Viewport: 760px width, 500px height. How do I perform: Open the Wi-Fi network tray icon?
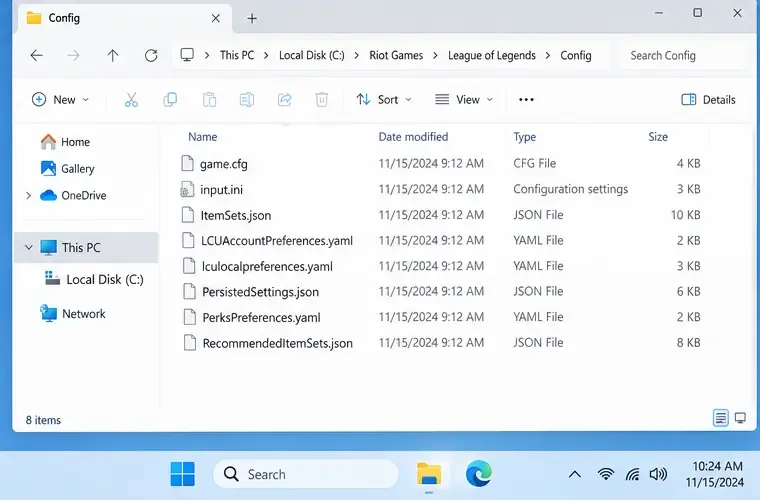[x=605, y=474]
